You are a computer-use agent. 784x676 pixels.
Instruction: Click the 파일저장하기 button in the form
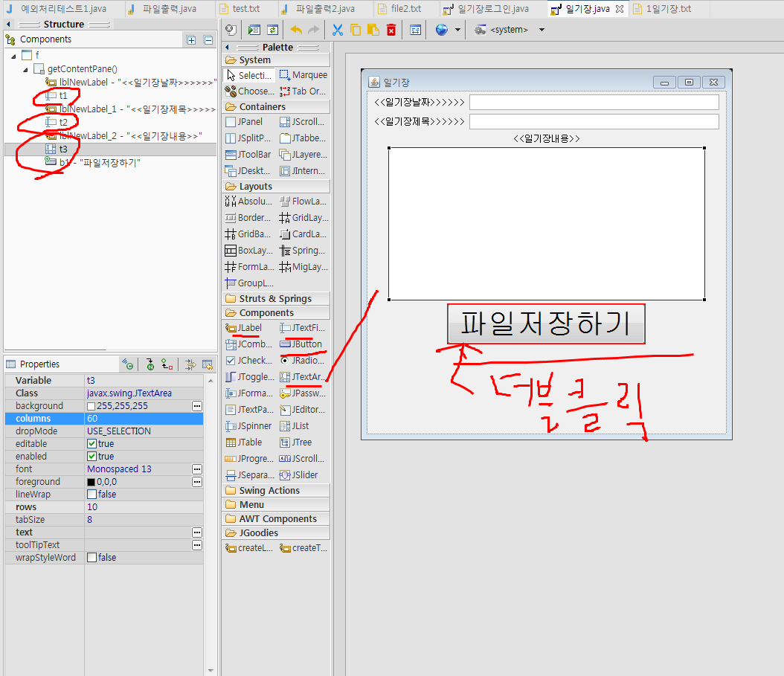tap(546, 323)
